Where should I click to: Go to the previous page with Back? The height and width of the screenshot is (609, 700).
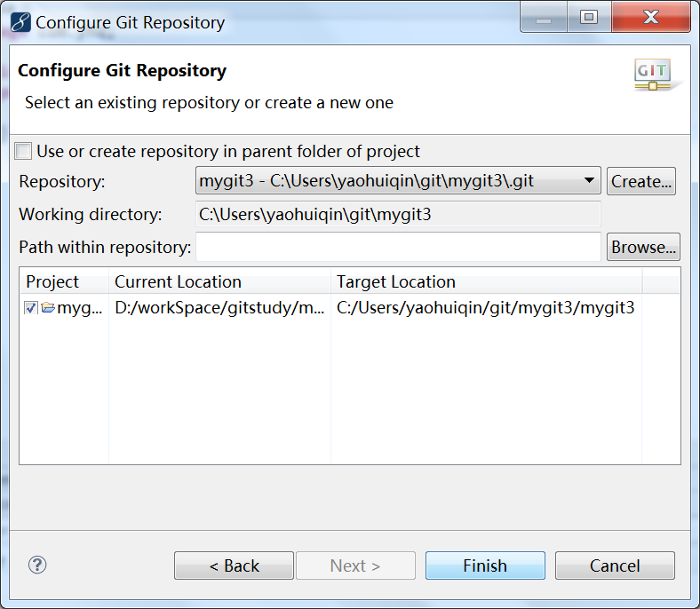[x=234, y=565]
